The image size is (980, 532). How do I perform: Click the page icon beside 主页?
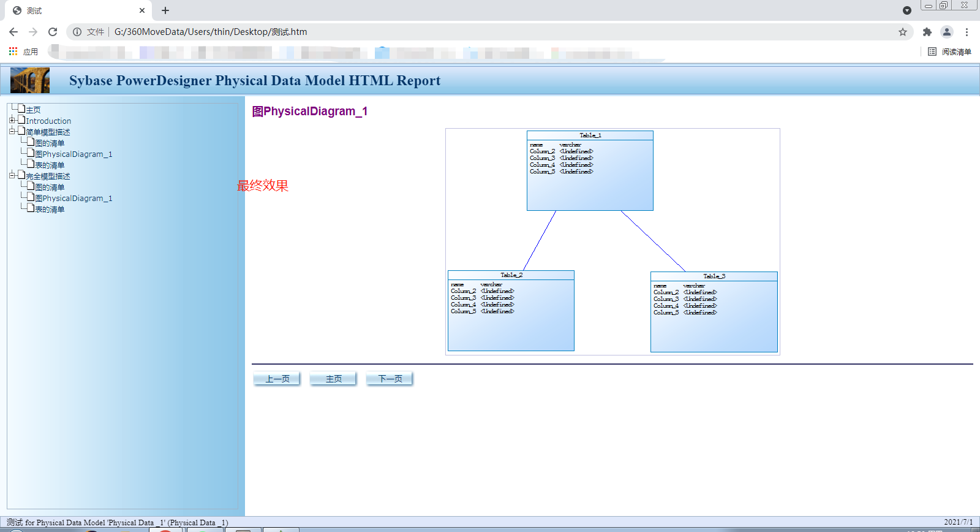click(21, 108)
